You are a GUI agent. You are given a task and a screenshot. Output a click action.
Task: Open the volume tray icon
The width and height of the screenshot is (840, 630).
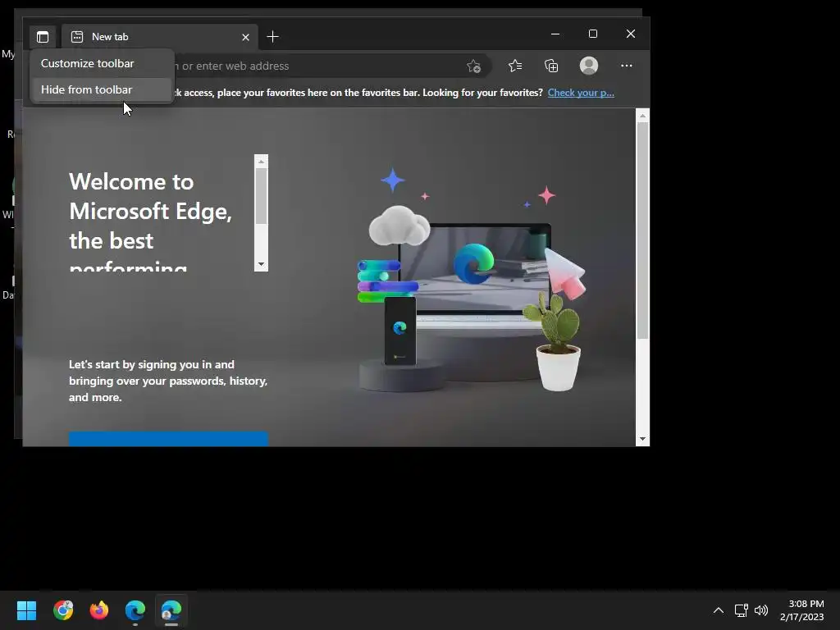pyautogui.click(x=761, y=609)
